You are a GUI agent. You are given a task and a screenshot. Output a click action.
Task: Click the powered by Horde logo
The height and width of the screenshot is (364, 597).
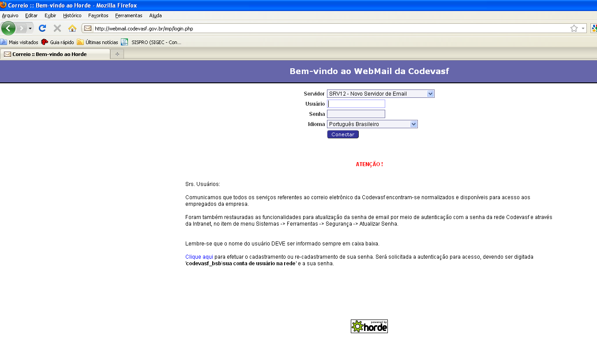pyautogui.click(x=369, y=326)
